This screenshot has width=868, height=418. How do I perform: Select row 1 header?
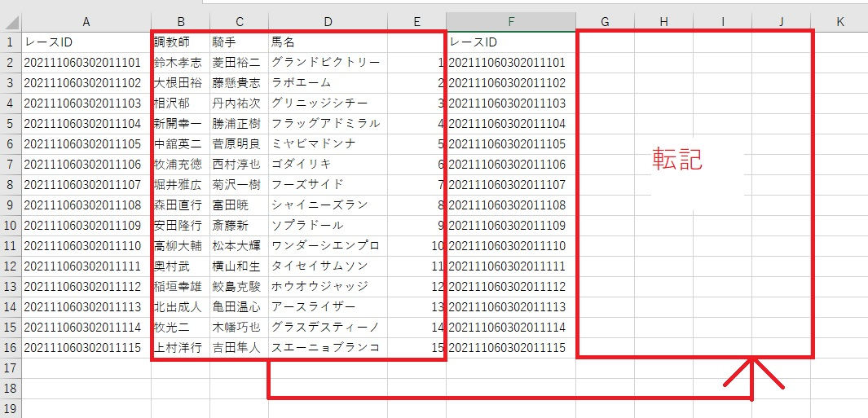[11, 42]
